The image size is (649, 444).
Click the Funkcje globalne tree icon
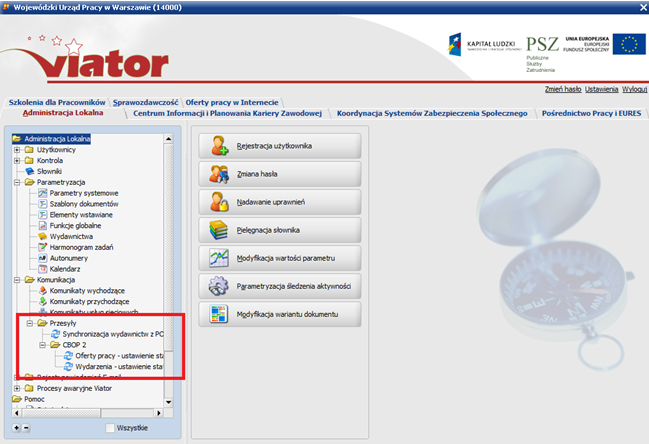click(43, 226)
